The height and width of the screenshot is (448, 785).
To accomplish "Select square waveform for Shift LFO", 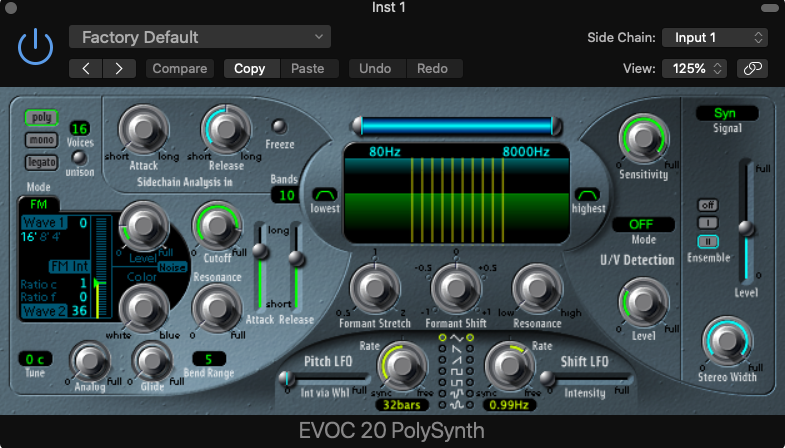I will 470,371.
